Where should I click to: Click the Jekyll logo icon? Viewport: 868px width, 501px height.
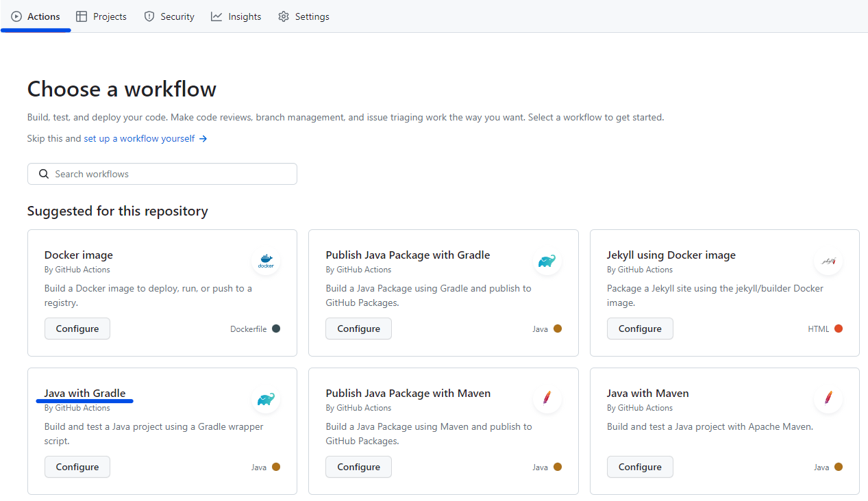click(828, 261)
